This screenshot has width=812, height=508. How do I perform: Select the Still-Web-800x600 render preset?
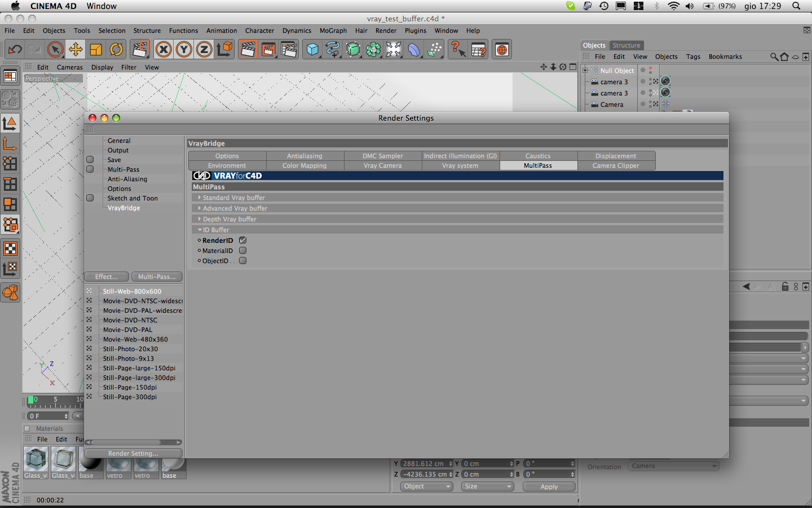(x=132, y=291)
